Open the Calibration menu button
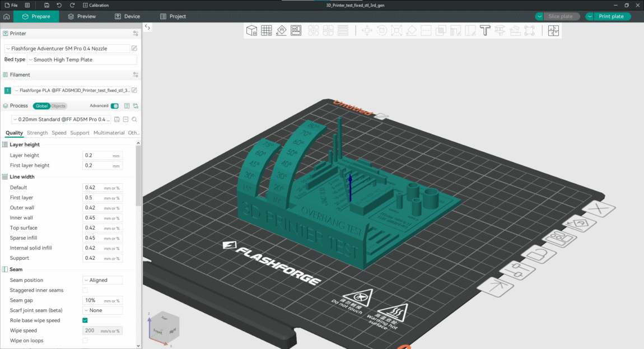This screenshot has height=349, width=644. [x=96, y=6]
